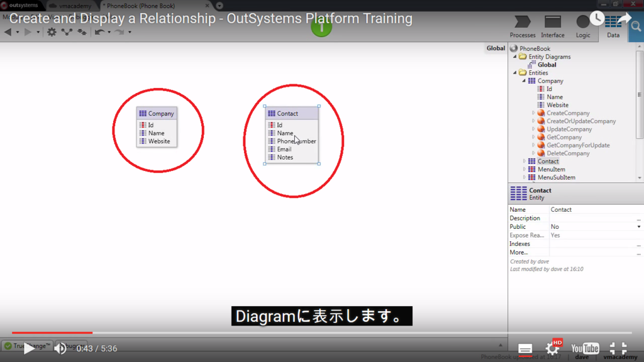Click the merge/compare toolbar icon
The image size is (644, 362).
point(82,32)
